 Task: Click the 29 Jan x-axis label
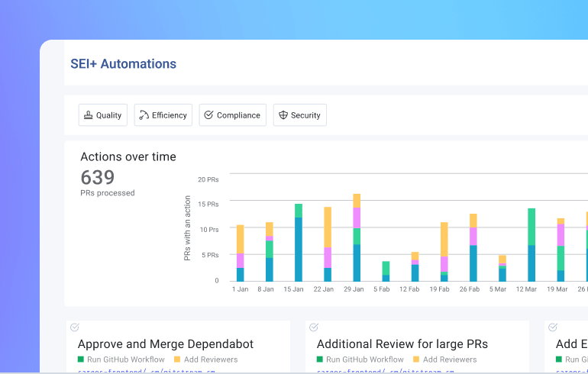tap(354, 289)
